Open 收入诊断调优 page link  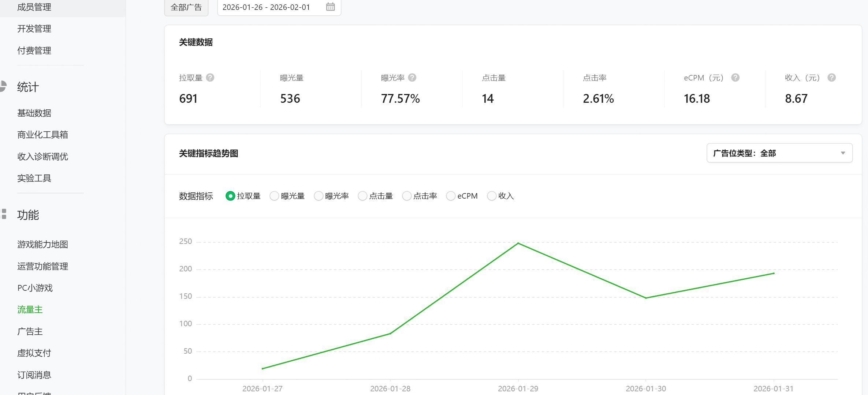42,157
